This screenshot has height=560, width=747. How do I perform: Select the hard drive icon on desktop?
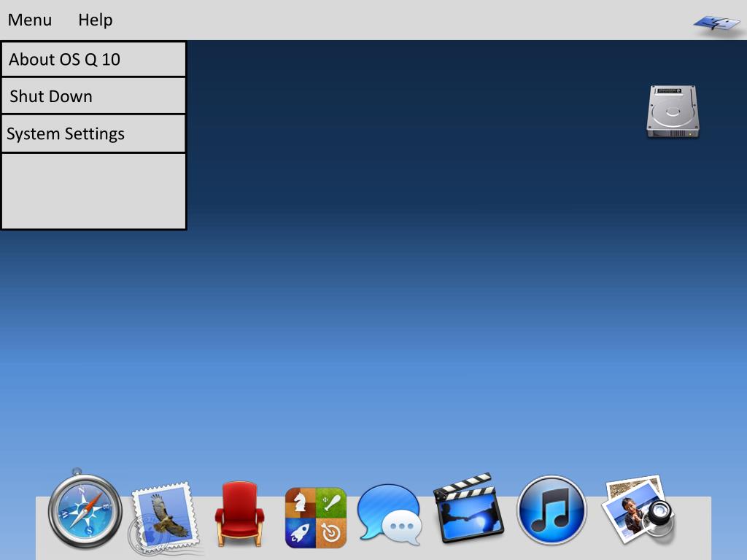673,112
